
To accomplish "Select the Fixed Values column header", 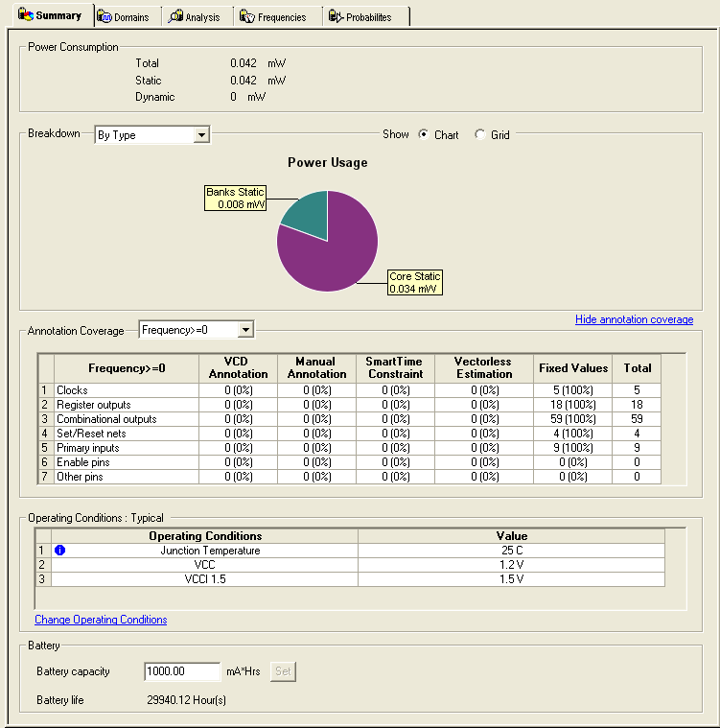I will [x=573, y=367].
